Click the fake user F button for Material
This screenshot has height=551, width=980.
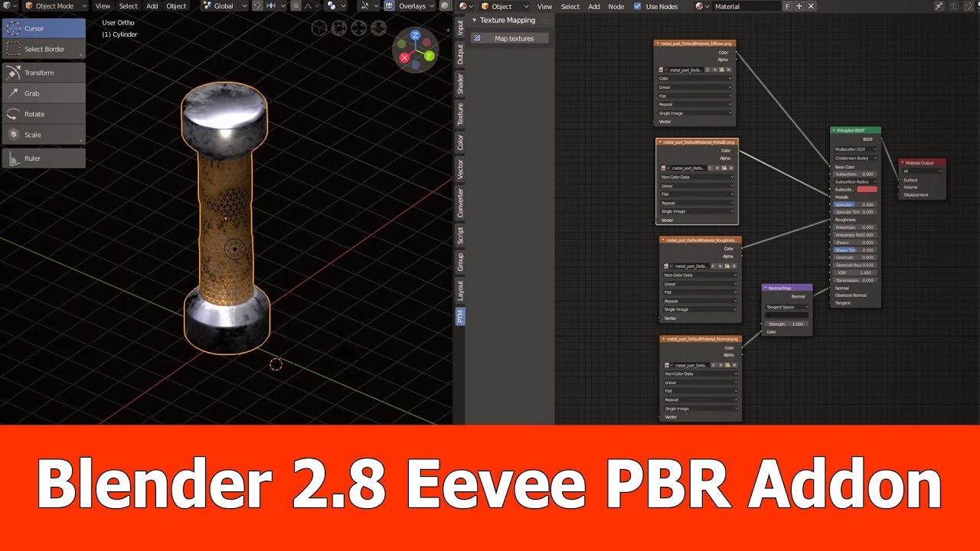pos(787,6)
